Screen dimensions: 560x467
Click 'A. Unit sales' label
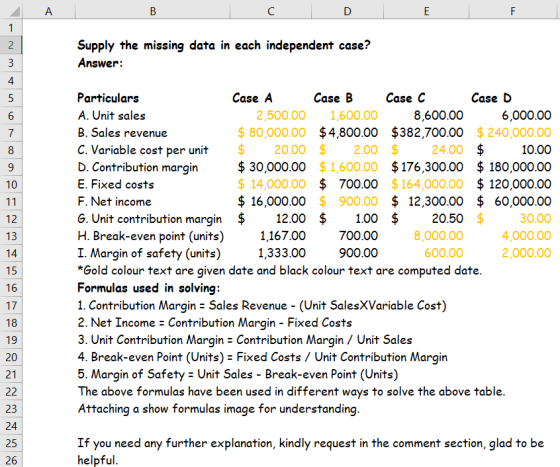[111, 115]
